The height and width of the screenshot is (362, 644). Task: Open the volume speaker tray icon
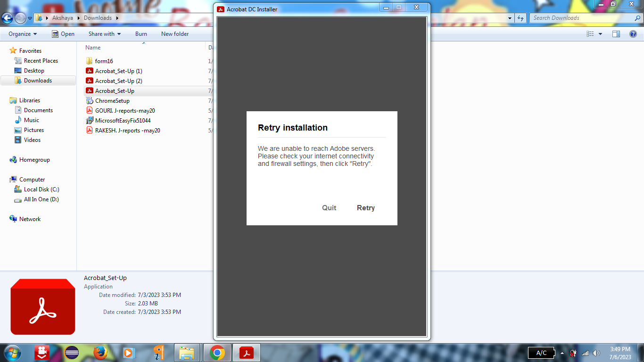tap(596, 353)
